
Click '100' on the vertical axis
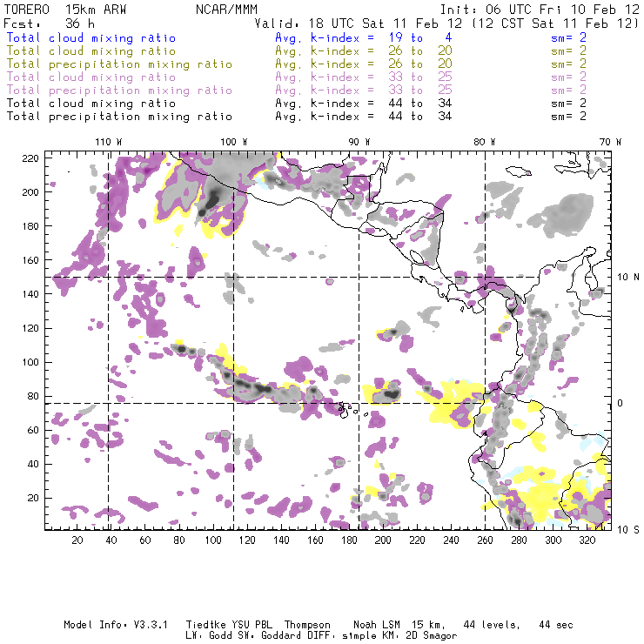[30, 362]
